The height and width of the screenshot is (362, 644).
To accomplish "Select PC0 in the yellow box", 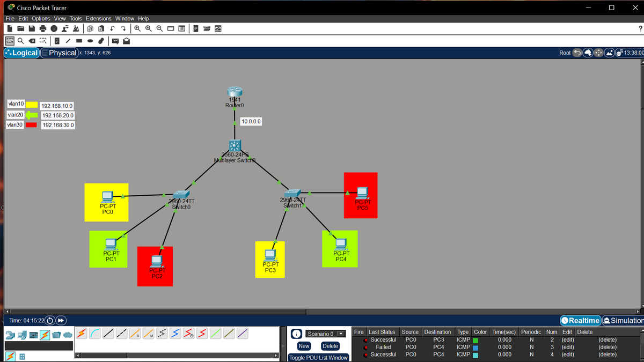I will click(x=107, y=197).
